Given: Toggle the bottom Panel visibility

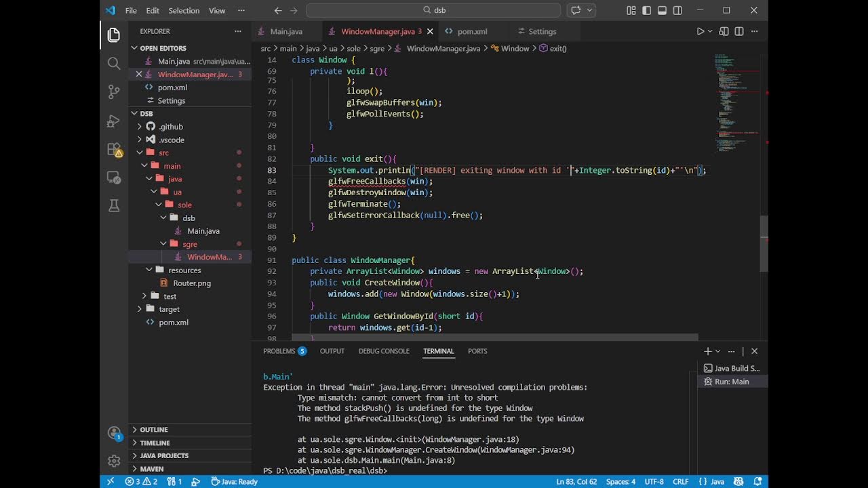Looking at the screenshot, I should pos(662,10).
